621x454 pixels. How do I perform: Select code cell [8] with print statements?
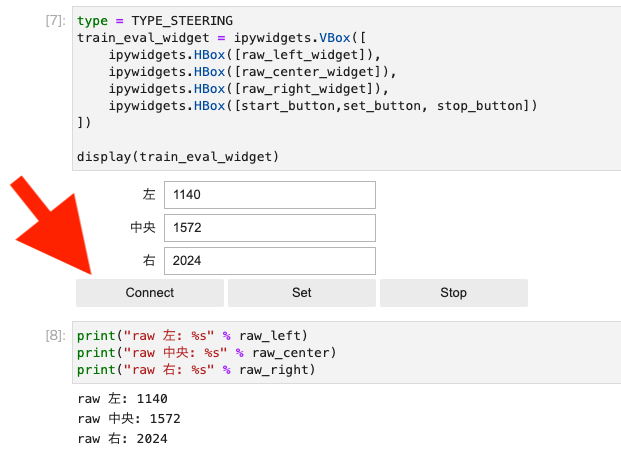(347, 353)
